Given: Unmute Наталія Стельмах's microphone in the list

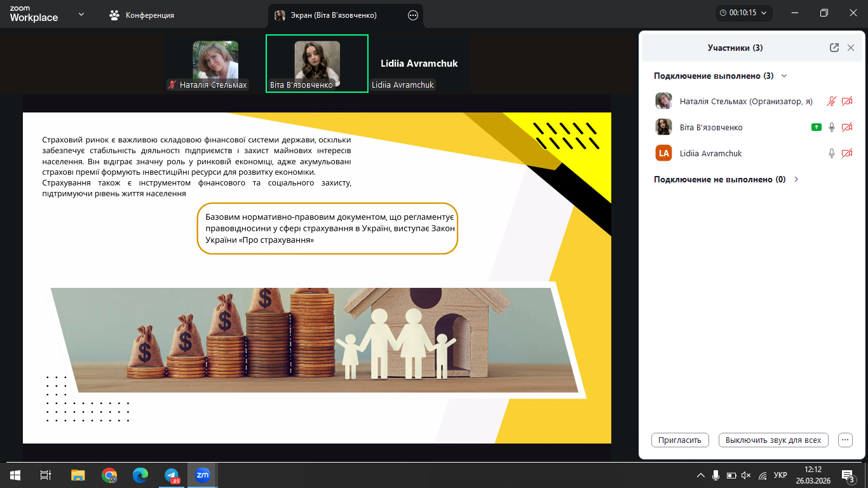Looking at the screenshot, I should [831, 101].
